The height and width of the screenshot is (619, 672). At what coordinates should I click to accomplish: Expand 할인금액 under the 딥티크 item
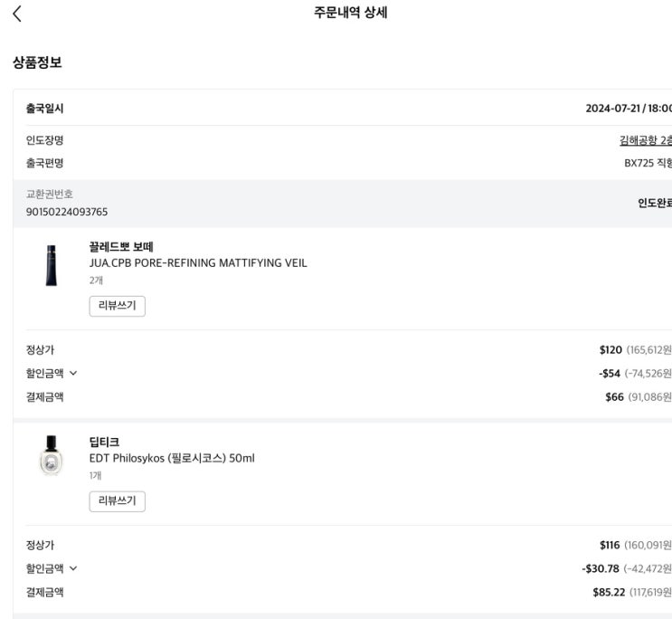click(52, 568)
